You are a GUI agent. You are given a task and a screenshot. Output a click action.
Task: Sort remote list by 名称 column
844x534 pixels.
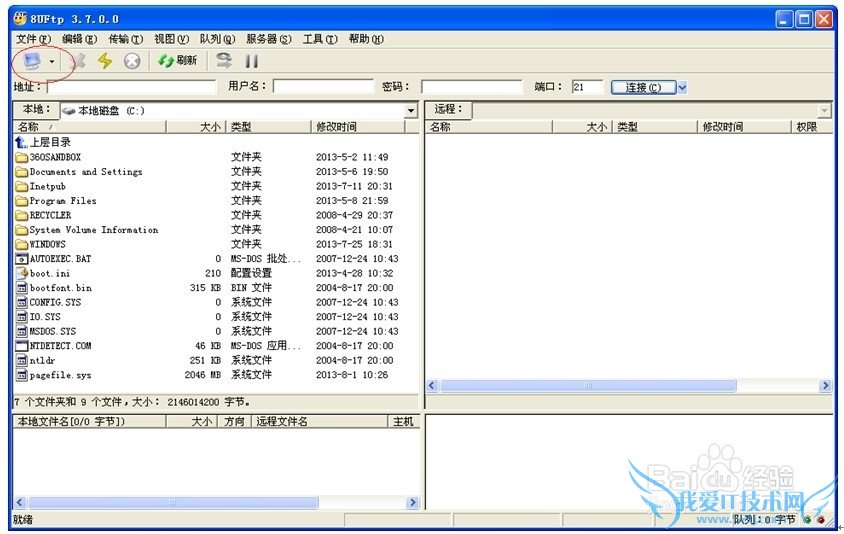point(489,127)
